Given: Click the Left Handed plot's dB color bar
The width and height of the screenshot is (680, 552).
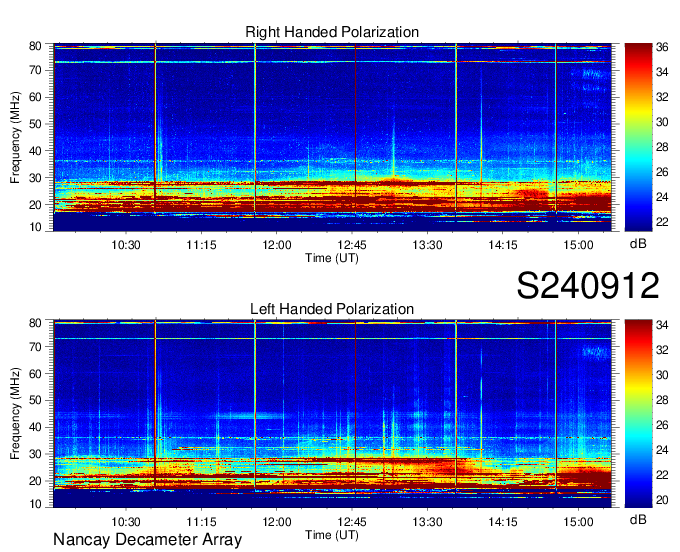Looking at the screenshot, I should (638, 414).
